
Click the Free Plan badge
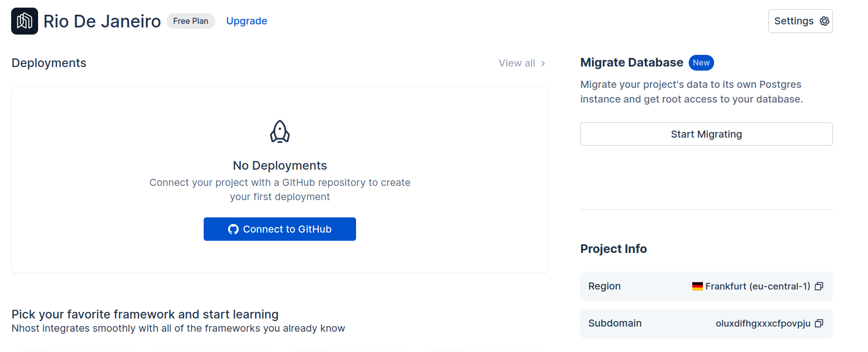[190, 21]
